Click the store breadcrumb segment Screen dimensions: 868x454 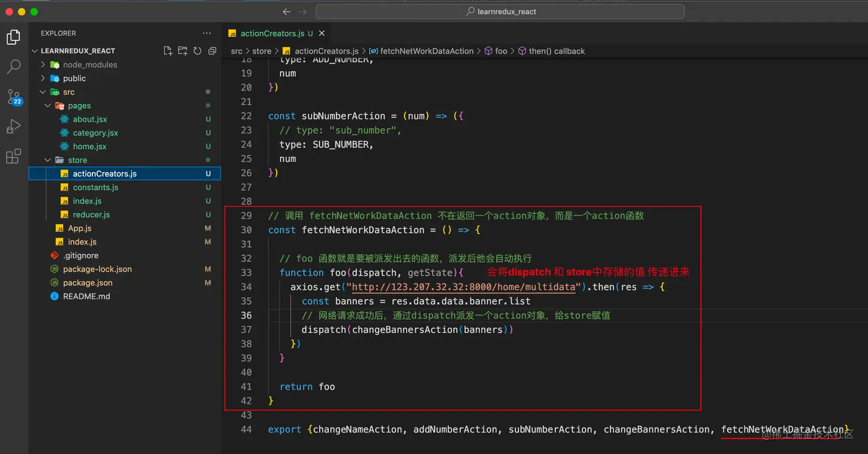(x=262, y=51)
